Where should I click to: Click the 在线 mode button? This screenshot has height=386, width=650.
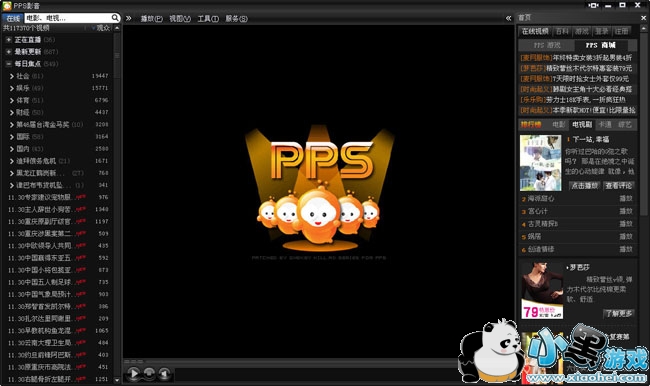click(13, 18)
